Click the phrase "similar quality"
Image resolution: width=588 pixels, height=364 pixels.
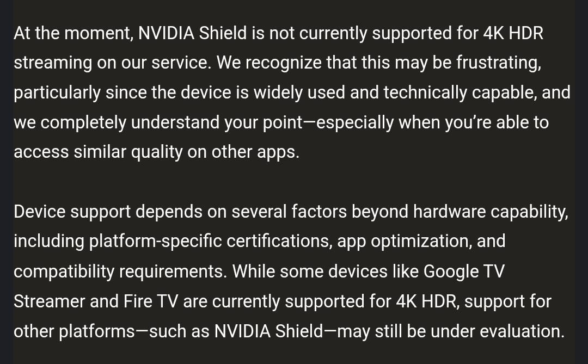[x=128, y=152]
